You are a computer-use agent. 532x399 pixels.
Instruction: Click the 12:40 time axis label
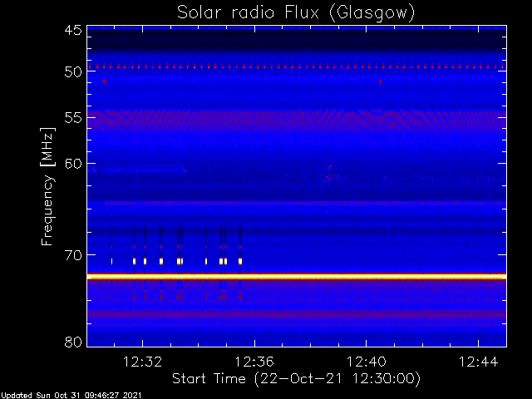click(366, 362)
